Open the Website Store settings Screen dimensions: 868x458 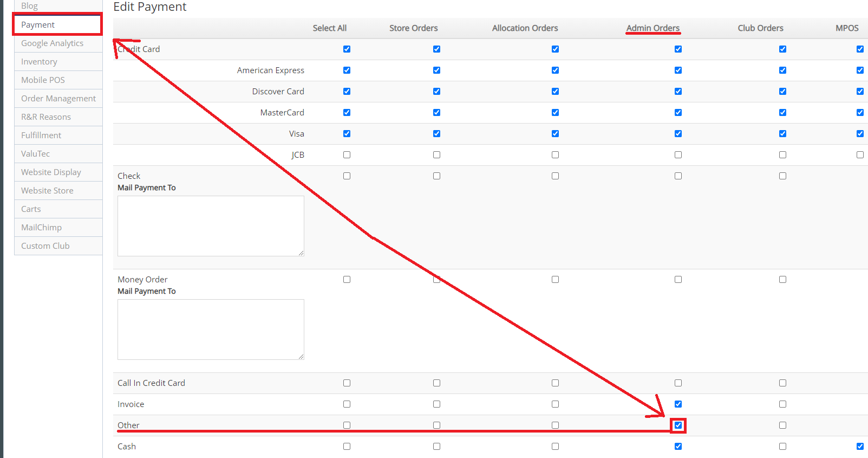[47, 191]
